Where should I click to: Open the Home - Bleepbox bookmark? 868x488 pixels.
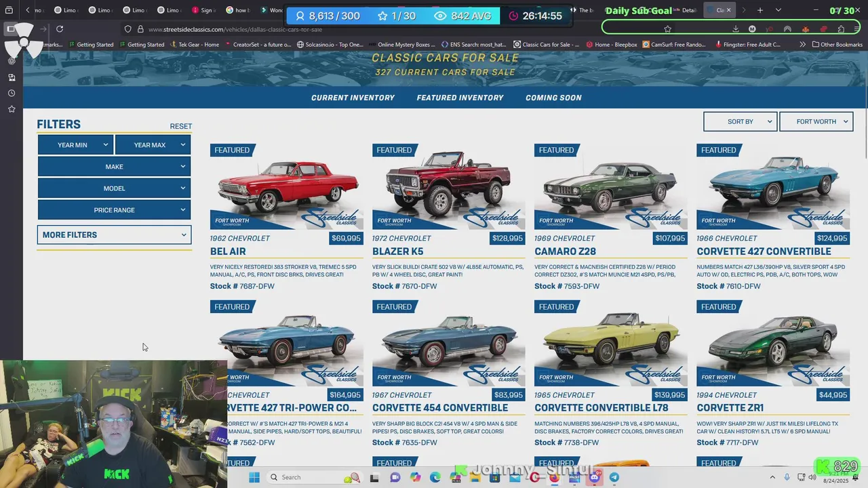point(611,45)
